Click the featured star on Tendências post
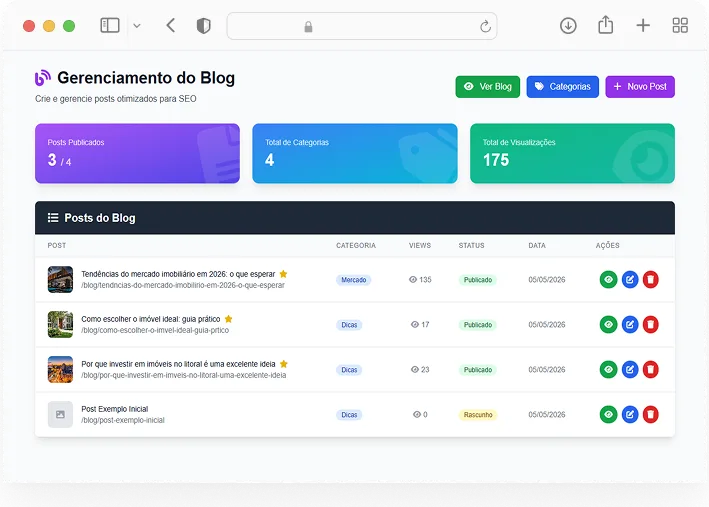 click(284, 274)
